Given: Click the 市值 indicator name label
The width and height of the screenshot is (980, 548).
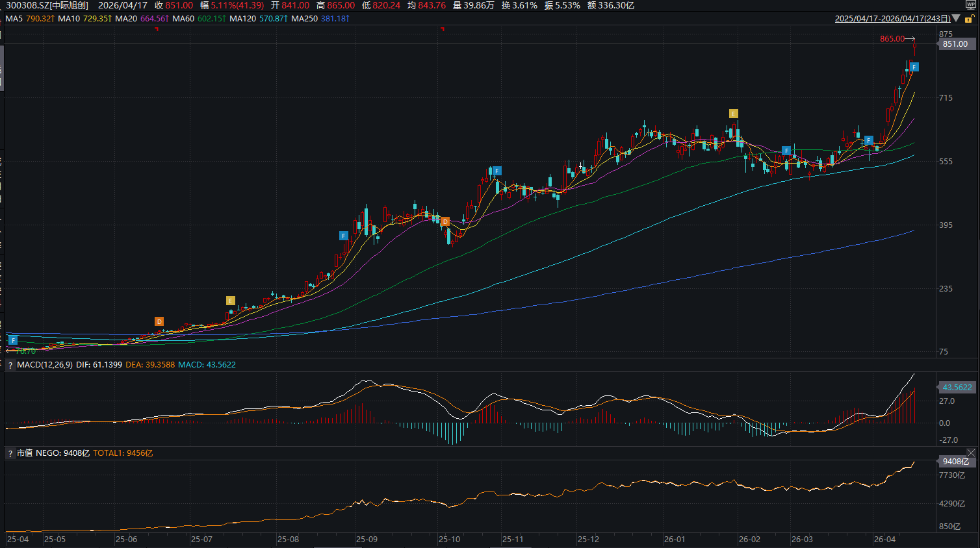Looking at the screenshot, I should pyautogui.click(x=25, y=453).
